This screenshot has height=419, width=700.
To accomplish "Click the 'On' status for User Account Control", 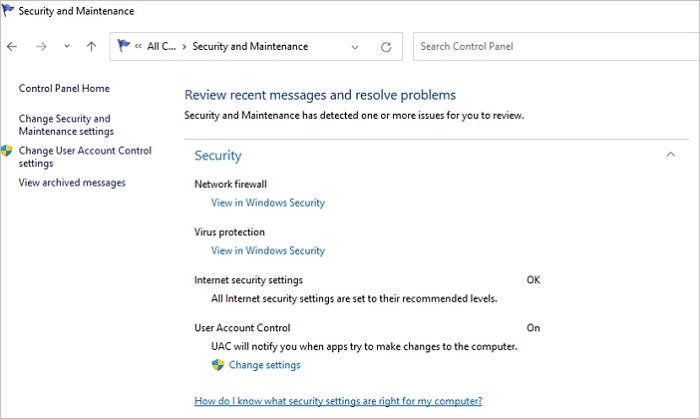I will tap(533, 328).
